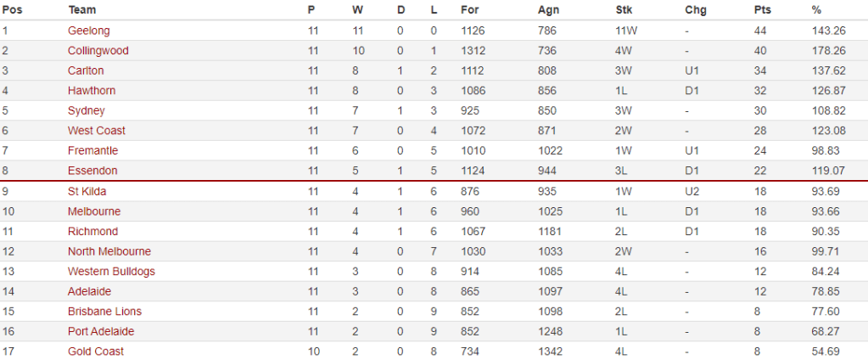868x360 pixels.
Task: Select North Melbourne link
Action: [109, 251]
